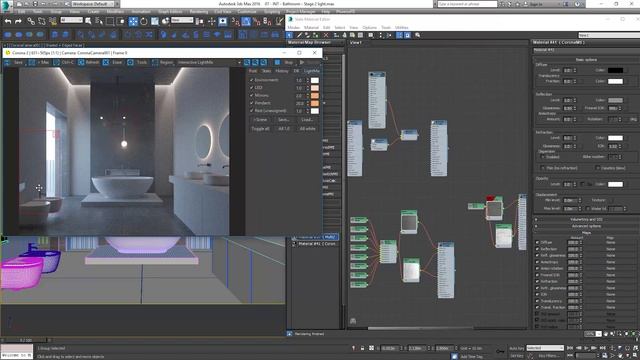This screenshot has width=640, height=360.
Task: Click the View1 tab in Slate editor
Action: [x=356, y=42]
